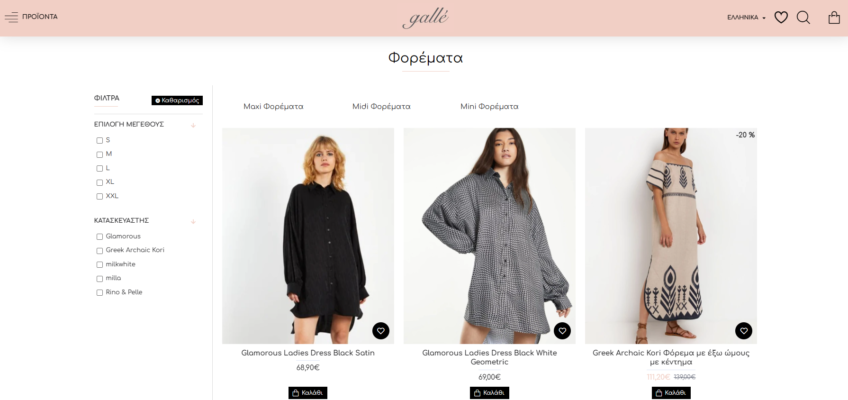Click the search magnifier icon

click(x=803, y=18)
